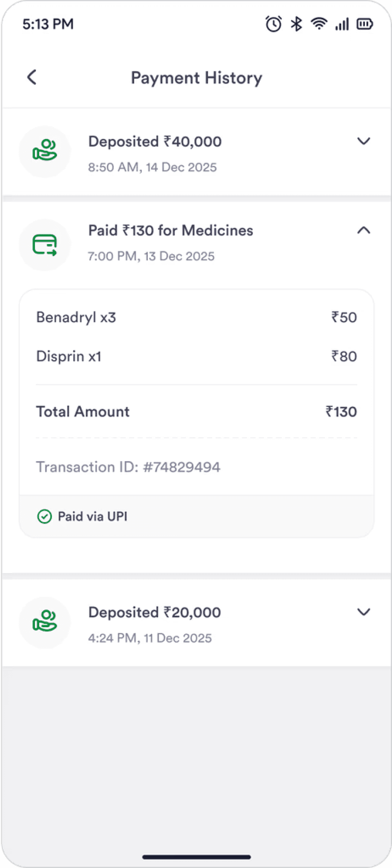
Task: Tap the Bluetooth status icon
Action: tap(296, 24)
